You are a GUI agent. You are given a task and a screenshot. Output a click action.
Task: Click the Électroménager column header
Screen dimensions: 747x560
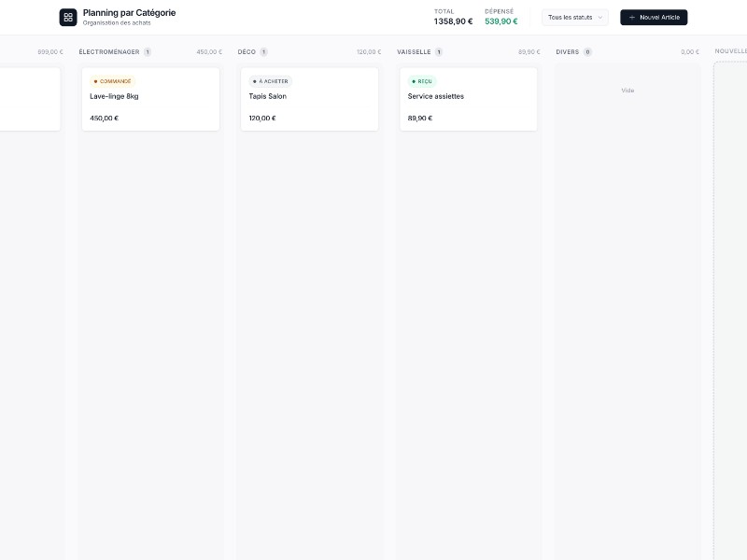pyautogui.click(x=109, y=52)
